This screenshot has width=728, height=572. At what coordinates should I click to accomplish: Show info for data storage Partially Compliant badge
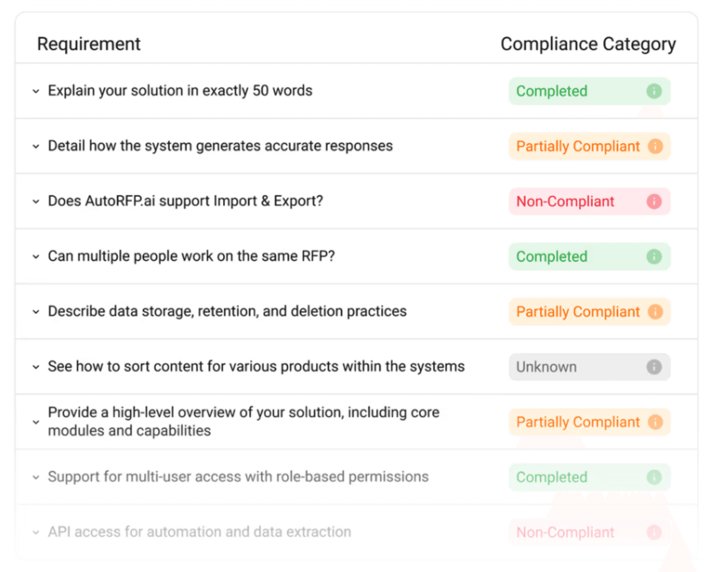655,312
